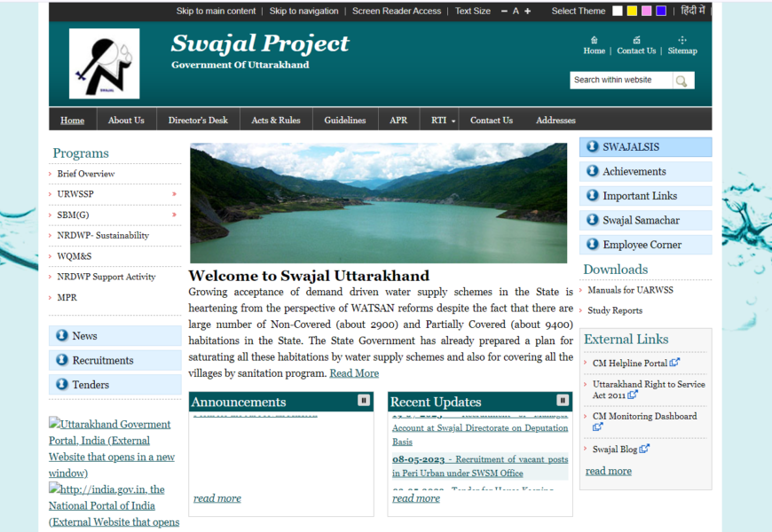The height and width of the screenshot is (532, 772).
Task: Click the Contact Us header icon
Action: (x=636, y=40)
